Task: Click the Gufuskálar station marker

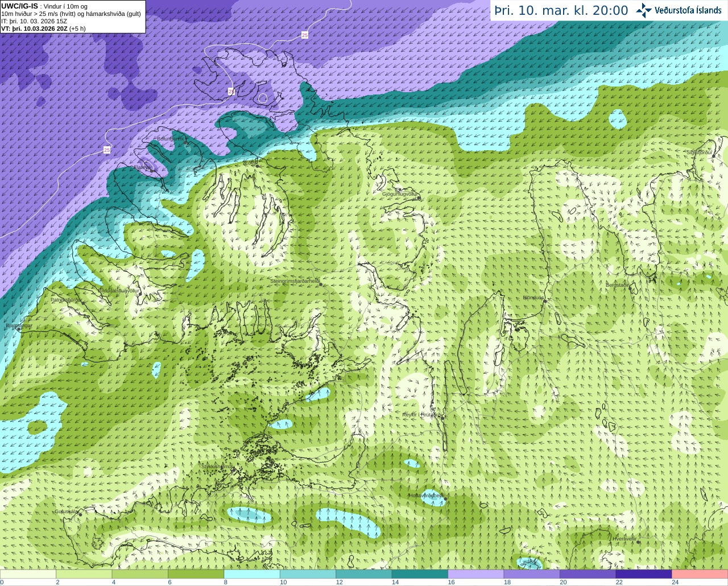Action: point(80,514)
